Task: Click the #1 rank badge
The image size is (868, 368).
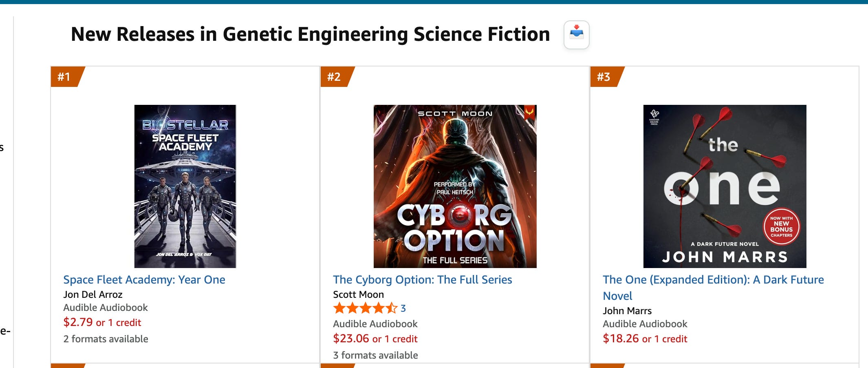Action: (x=65, y=77)
